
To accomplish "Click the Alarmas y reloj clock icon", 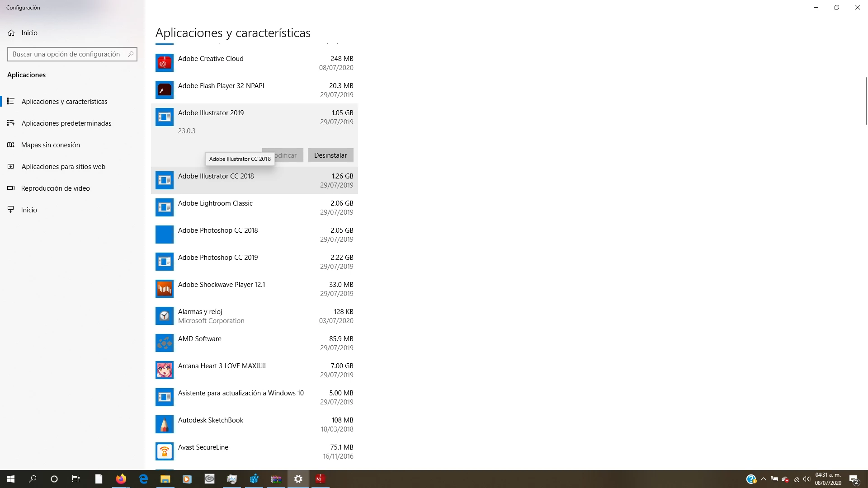I will click(164, 316).
